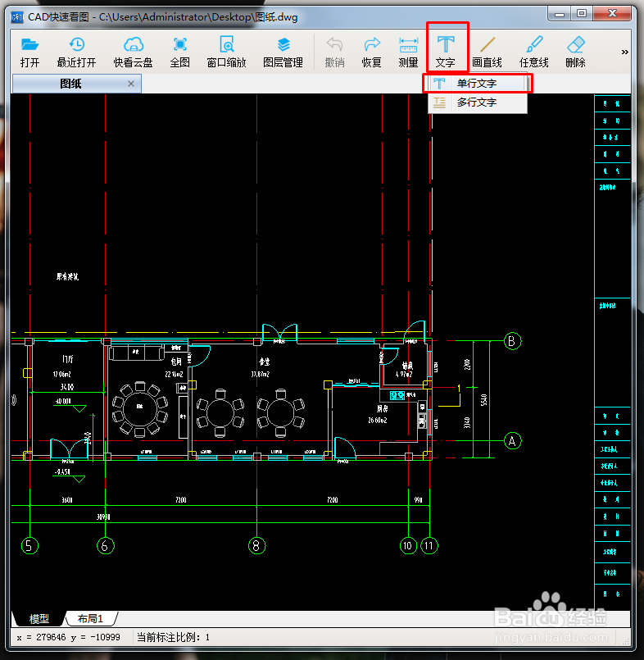This screenshot has height=660, width=644.
Task: Click the 5540 dimension text
Action: coord(483,399)
